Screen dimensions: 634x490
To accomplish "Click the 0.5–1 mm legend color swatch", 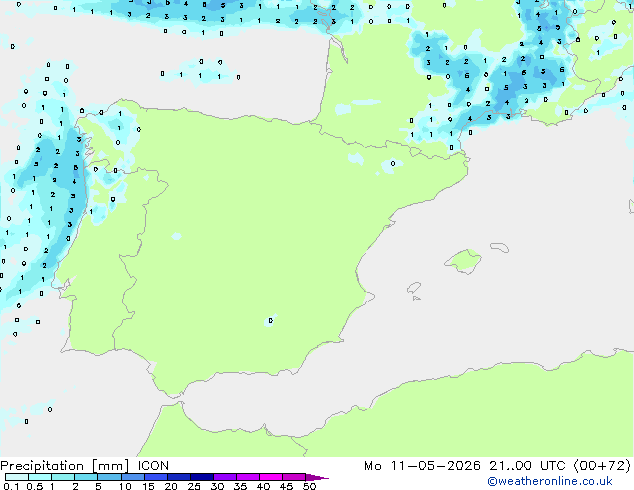I will tap(40, 477).
